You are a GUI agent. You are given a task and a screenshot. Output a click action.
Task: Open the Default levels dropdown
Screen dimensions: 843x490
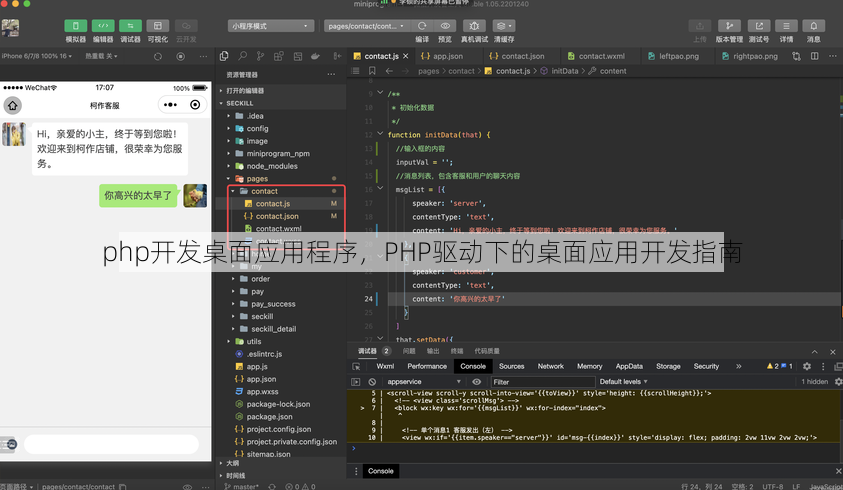coord(623,382)
